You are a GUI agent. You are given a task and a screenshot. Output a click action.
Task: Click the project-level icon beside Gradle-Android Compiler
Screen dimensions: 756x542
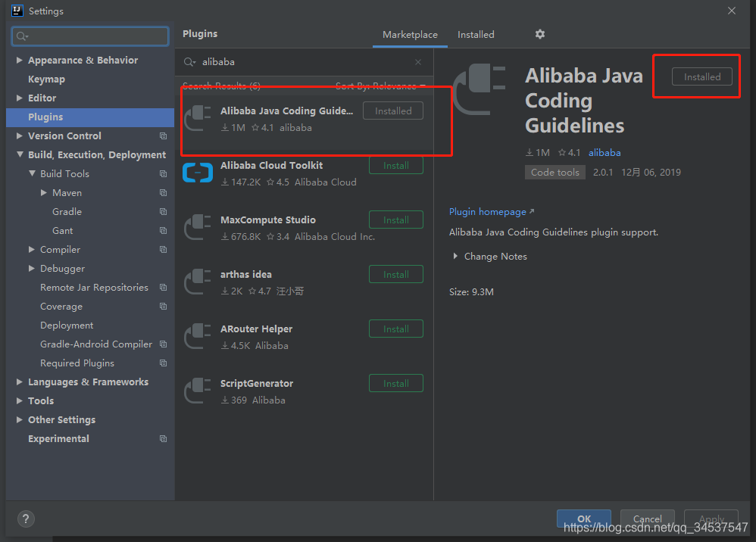164,344
